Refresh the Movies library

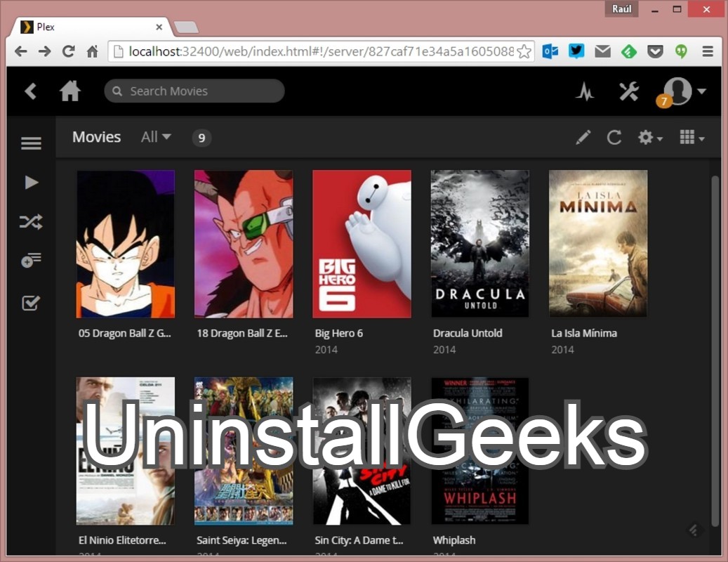614,138
